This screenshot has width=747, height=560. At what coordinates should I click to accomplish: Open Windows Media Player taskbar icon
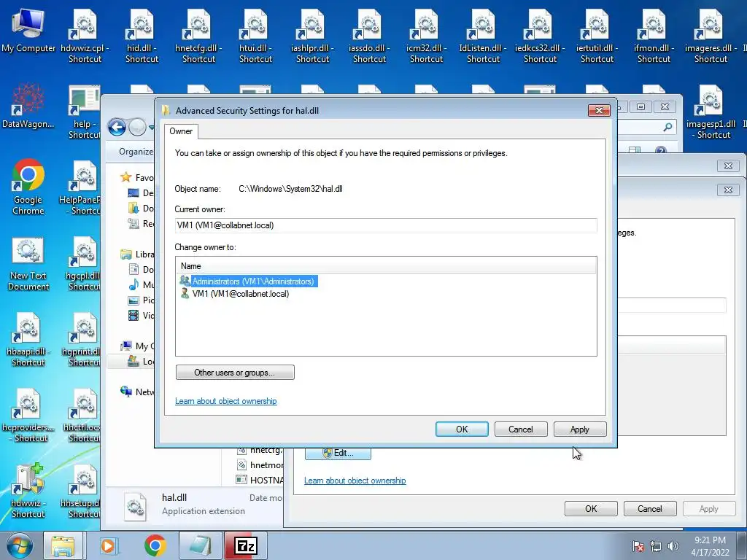[x=109, y=545]
